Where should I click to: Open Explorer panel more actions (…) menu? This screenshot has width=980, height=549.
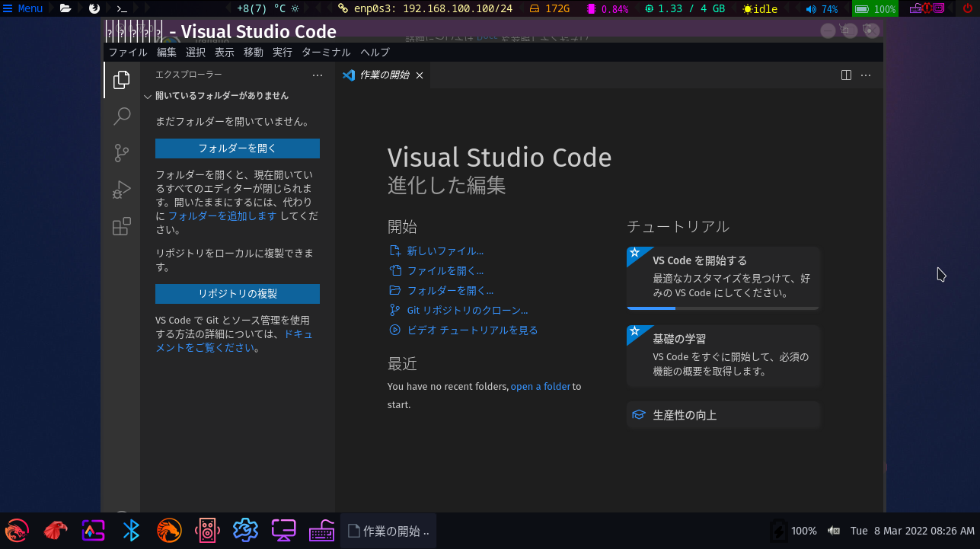pos(318,75)
